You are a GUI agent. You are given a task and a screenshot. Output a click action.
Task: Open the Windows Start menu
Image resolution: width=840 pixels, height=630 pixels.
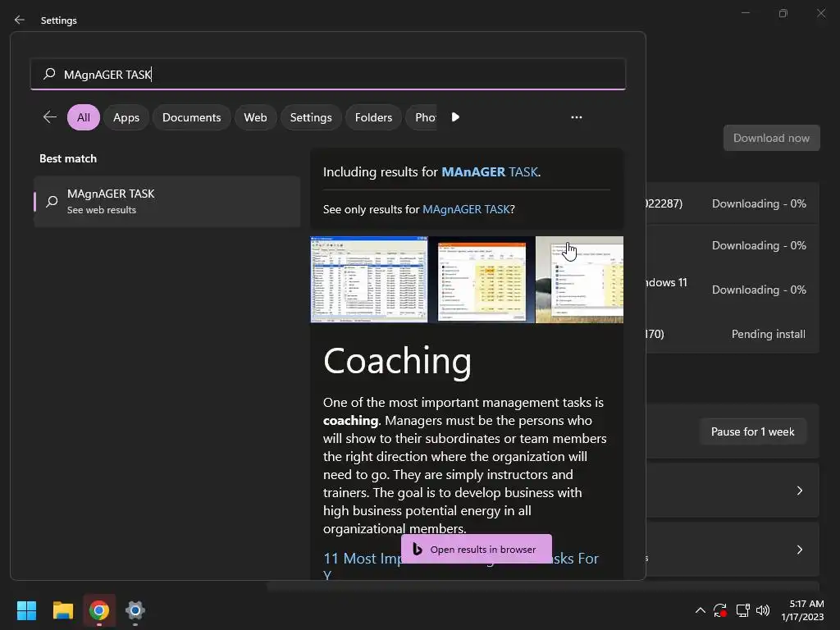coord(26,610)
